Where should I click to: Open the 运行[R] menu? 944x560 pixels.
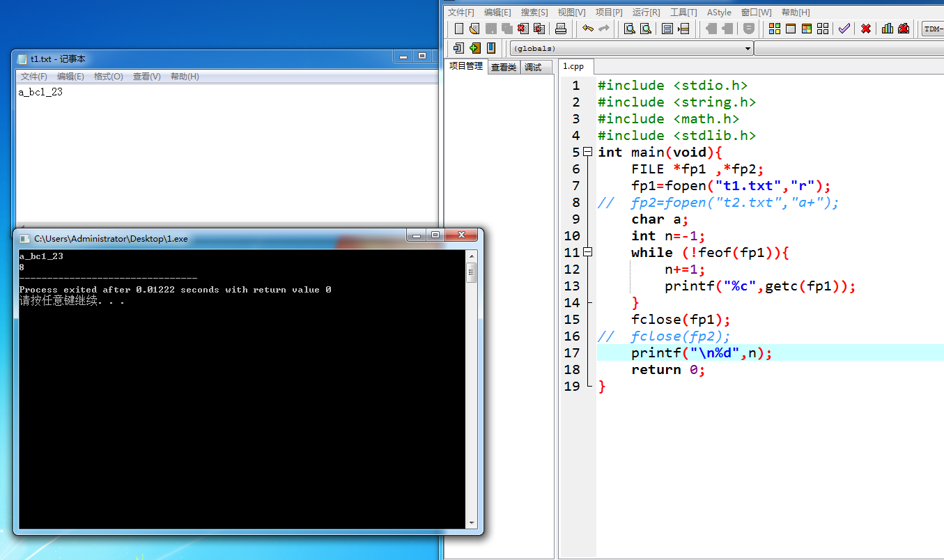[x=647, y=13]
